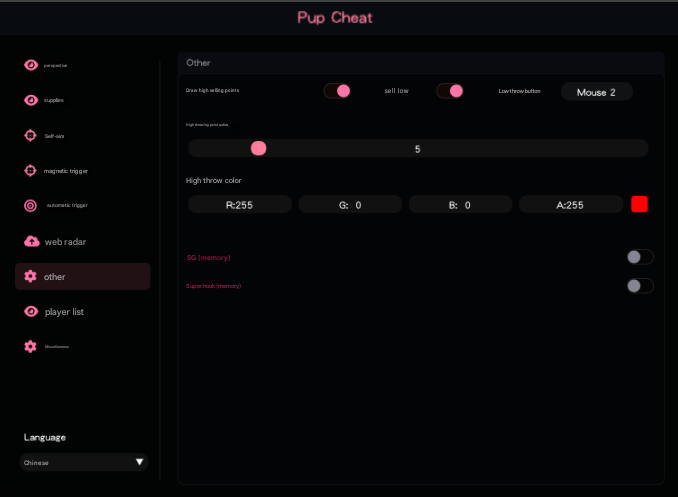Click the B: 0 value field
Image resolution: width=678 pixels, height=497 pixels.
tap(460, 205)
